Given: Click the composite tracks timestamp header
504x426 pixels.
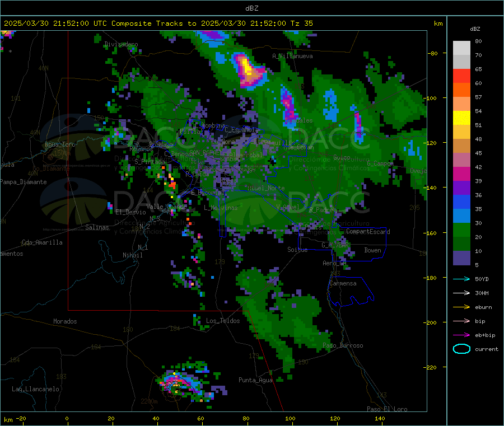Looking at the screenshot, I should click(x=158, y=24).
